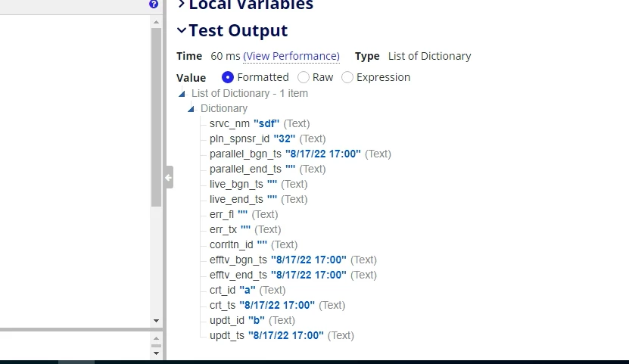
Task: Click the upper scrollbar down arrow
Action: coord(157,321)
